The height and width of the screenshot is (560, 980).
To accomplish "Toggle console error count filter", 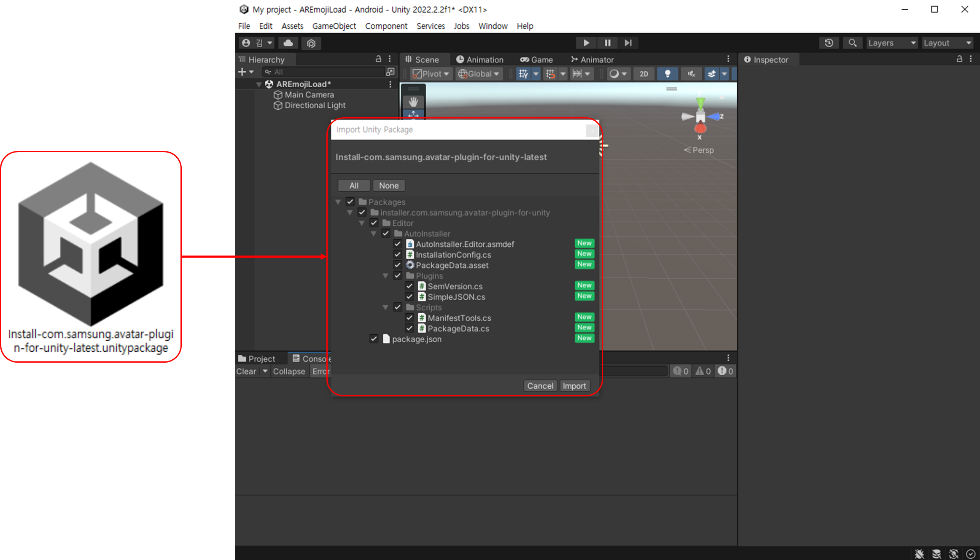I will (725, 371).
